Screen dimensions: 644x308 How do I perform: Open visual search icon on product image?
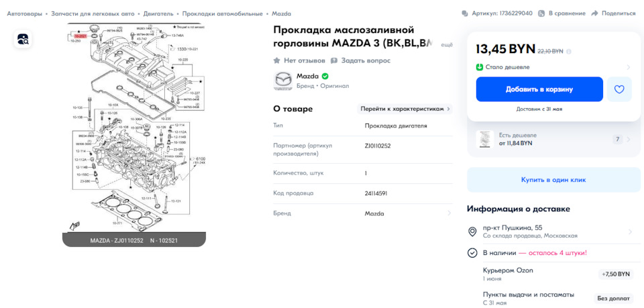click(x=23, y=40)
